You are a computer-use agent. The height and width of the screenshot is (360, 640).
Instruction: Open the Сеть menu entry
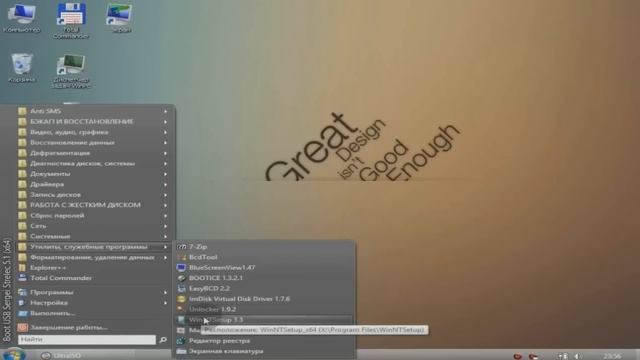click(93, 226)
